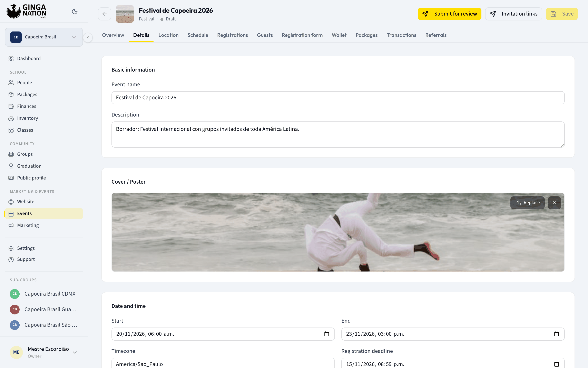Open People section

(x=44, y=83)
